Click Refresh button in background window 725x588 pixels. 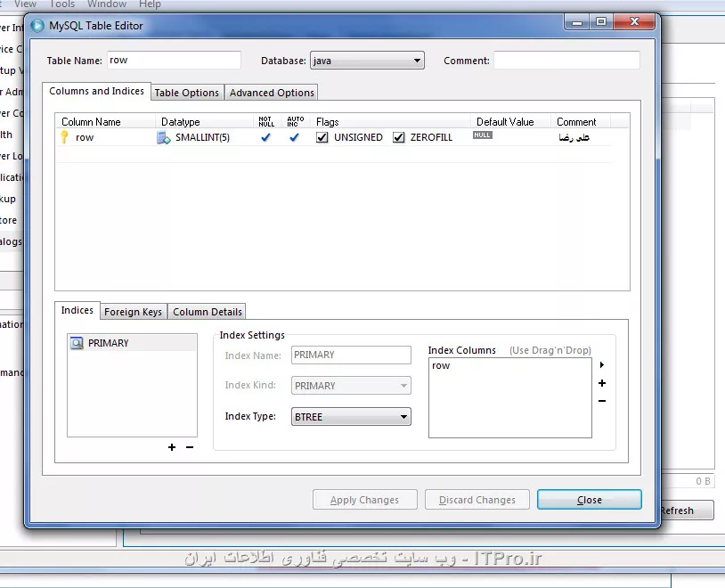coord(687,510)
